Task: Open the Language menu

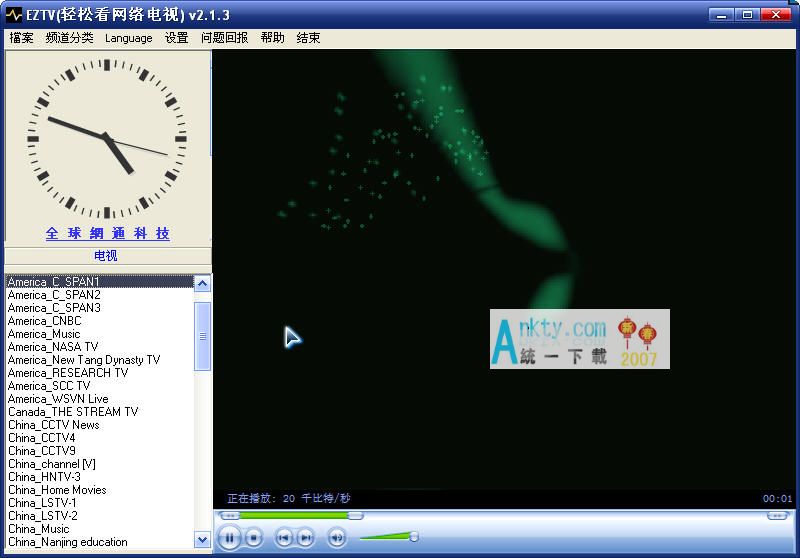Action: point(128,38)
